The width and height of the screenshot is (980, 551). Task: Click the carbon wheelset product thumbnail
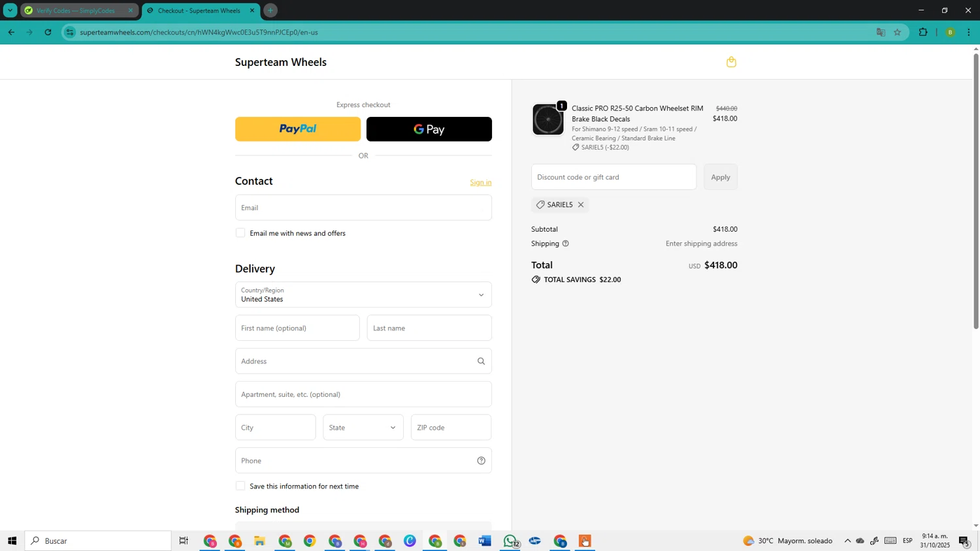548,120
